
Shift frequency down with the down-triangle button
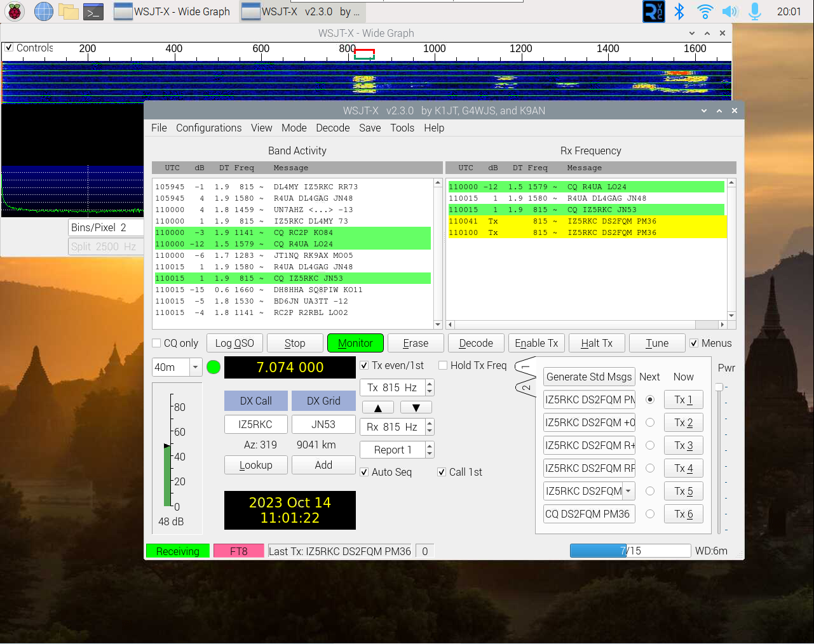[x=416, y=408]
